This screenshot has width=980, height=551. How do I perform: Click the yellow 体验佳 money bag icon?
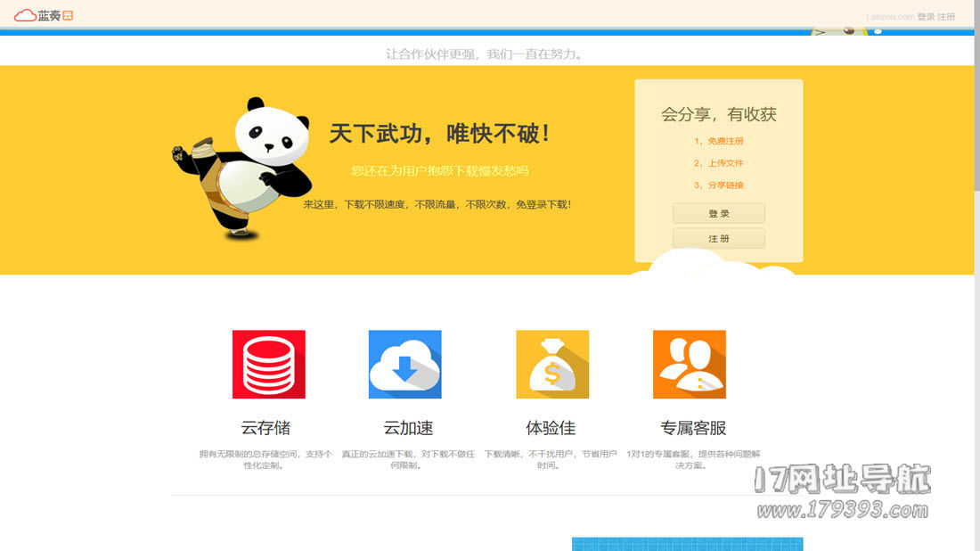point(552,364)
